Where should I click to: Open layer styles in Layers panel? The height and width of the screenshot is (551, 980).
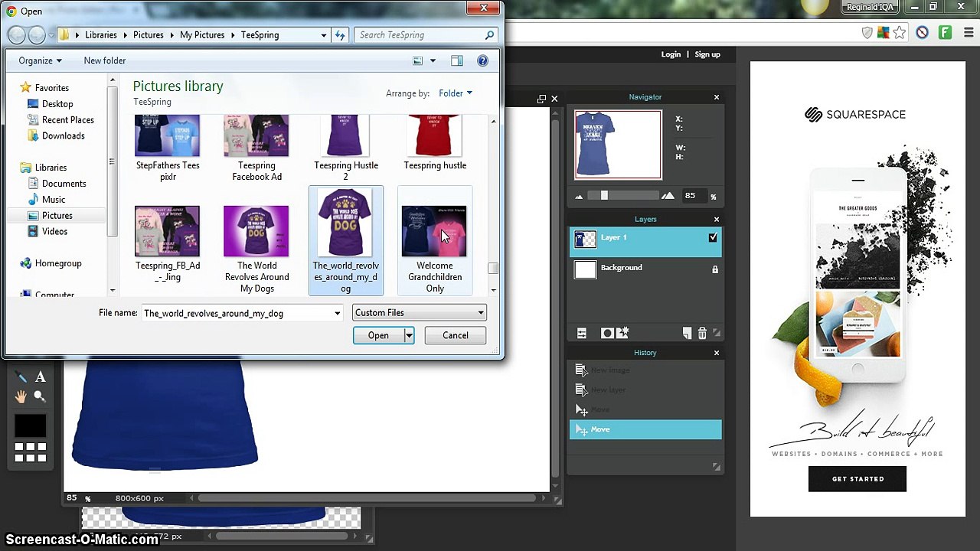(x=622, y=333)
